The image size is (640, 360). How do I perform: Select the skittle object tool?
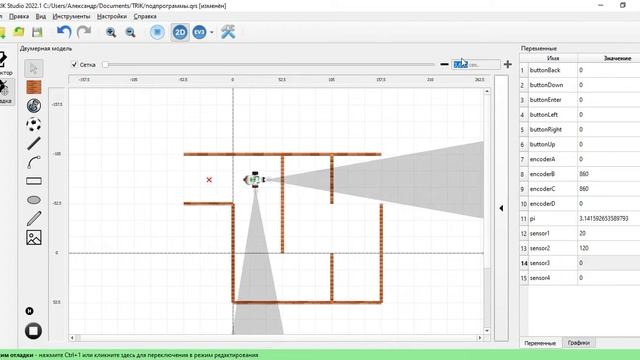pos(34,106)
